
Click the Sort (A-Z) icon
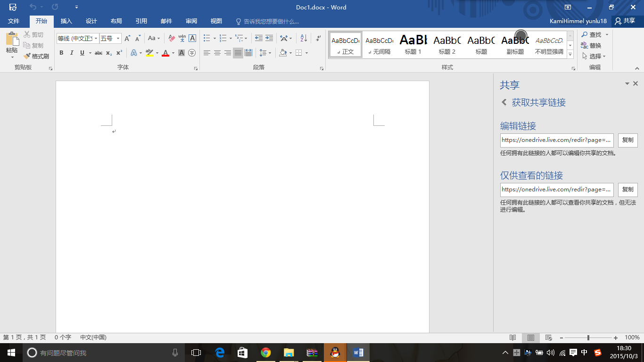304,38
